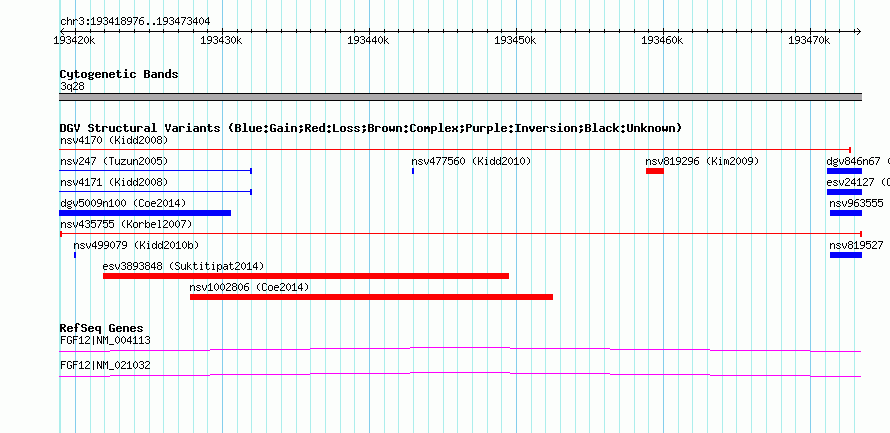Click the nsv4170 (Kidd2008) variant label
The width and height of the screenshot is (890, 433).
[x=114, y=140]
